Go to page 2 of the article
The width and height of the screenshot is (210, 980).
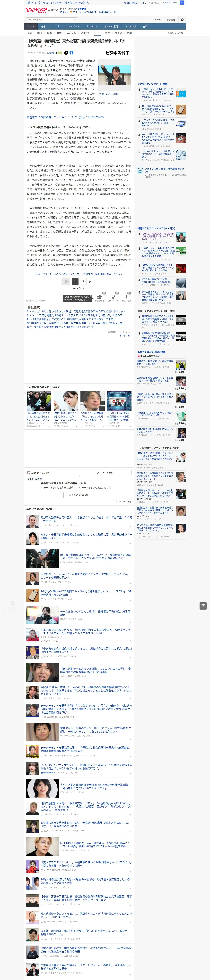point(83,282)
